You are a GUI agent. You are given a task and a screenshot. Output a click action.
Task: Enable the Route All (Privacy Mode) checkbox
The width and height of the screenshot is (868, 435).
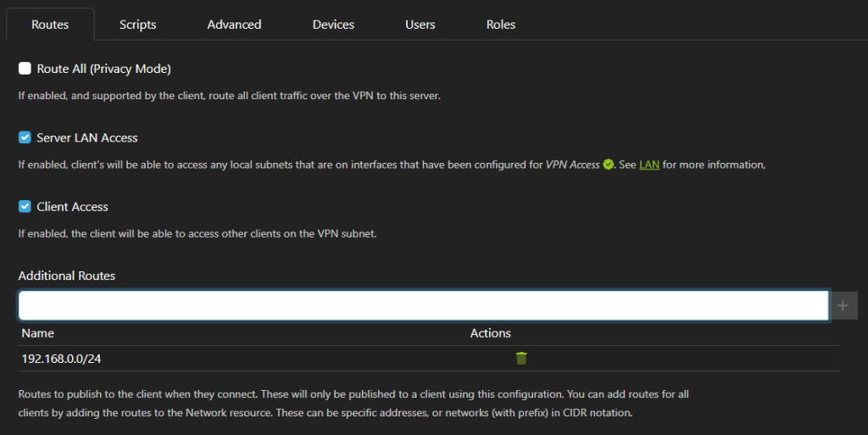pyautogui.click(x=25, y=69)
